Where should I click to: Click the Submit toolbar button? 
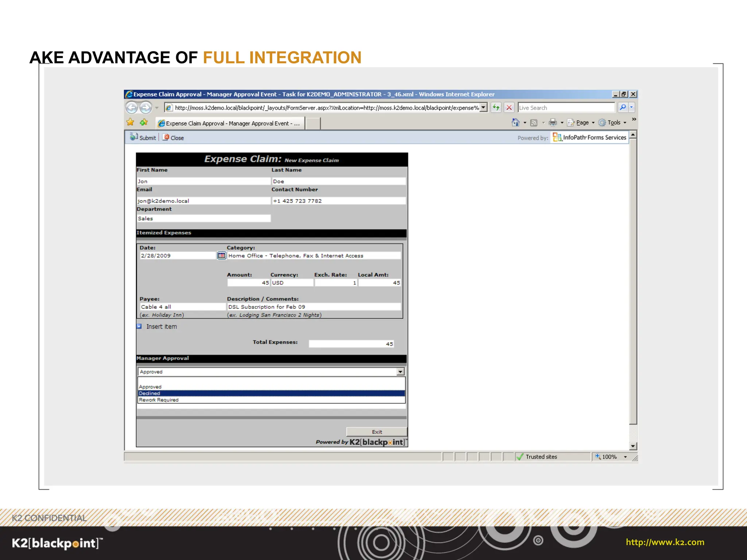(x=143, y=137)
